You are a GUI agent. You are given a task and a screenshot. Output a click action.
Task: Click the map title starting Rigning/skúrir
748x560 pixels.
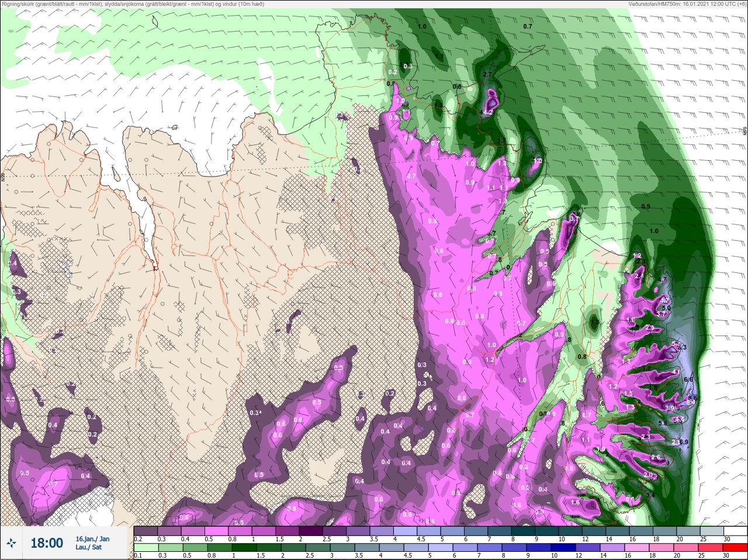click(133, 4)
